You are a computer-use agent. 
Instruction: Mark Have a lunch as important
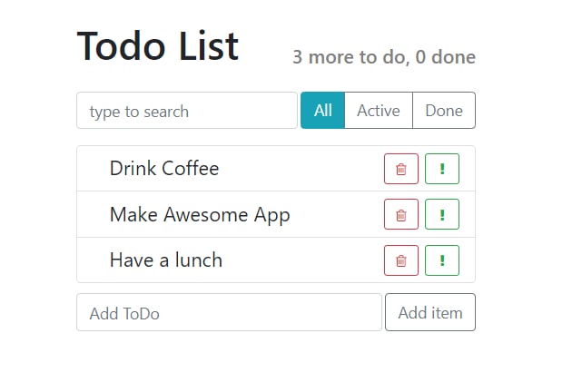pyautogui.click(x=442, y=260)
